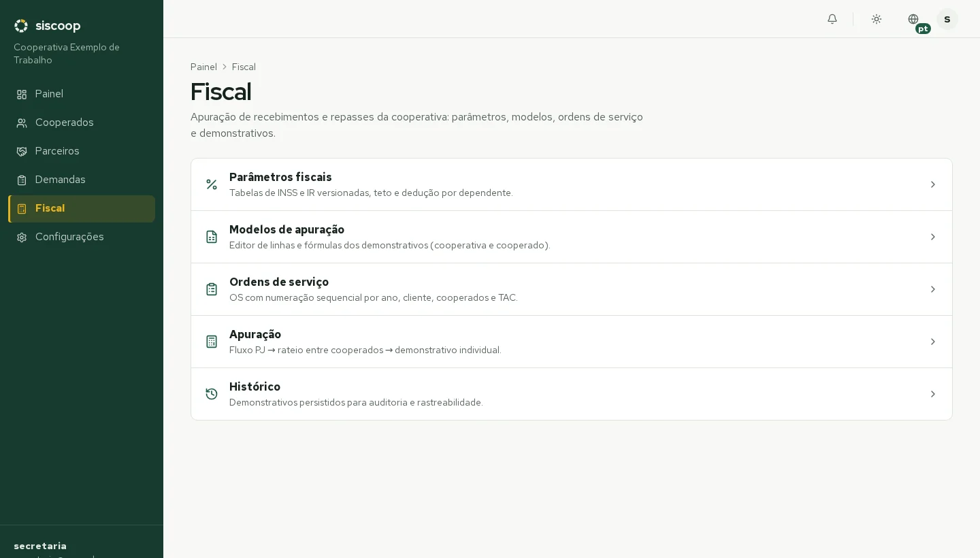The height and width of the screenshot is (558, 980).
Task: Click 'Cooperativa Exemplo de Trabalho' text
Action: tap(67, 54)
